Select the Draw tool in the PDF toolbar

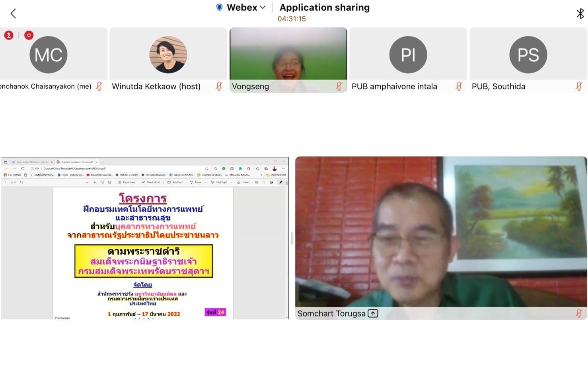pyautogui.click(x=196, y=182)
